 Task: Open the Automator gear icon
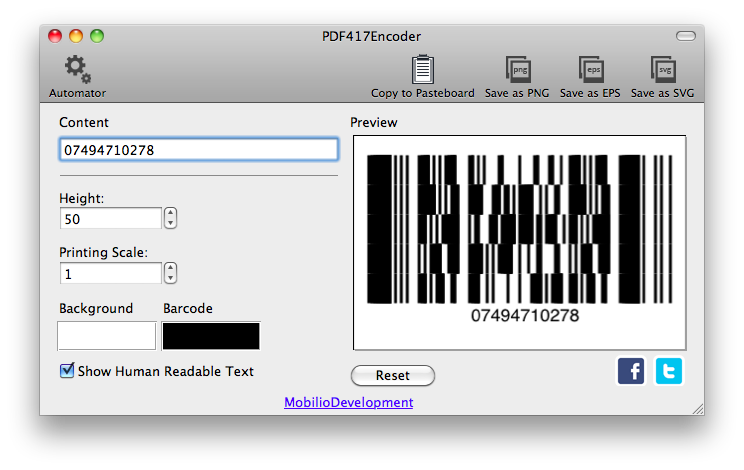click(77, 70)
